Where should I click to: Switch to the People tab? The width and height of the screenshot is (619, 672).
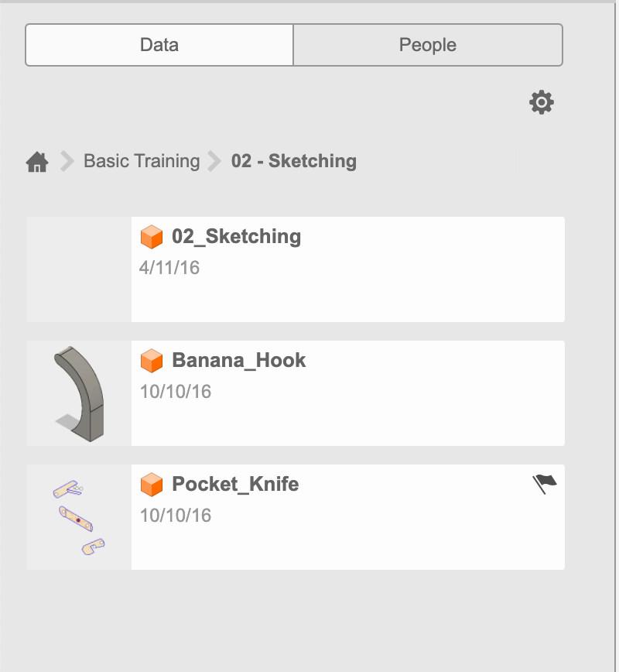click(x=427, y=45)
